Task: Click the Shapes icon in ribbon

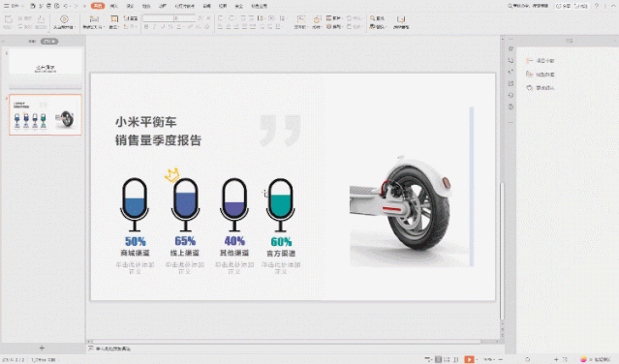Action: pyautogui.click(x=317, y=19)
